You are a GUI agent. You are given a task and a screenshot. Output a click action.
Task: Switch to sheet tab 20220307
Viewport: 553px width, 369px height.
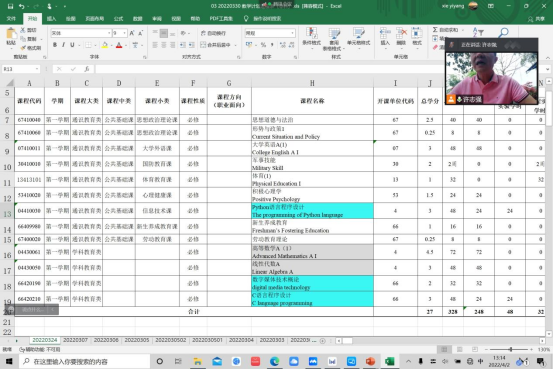tap(75, 340)
